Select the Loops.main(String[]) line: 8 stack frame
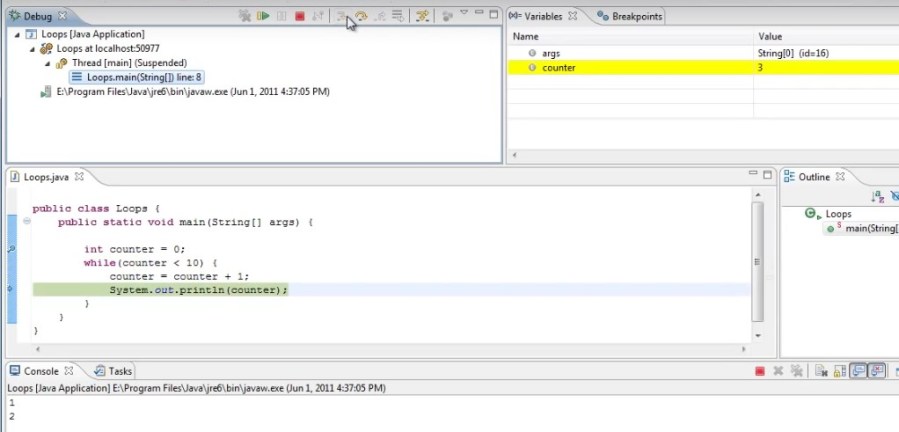Image resolution: width=899 pixels, height=432 pixels. click(144, 77)
